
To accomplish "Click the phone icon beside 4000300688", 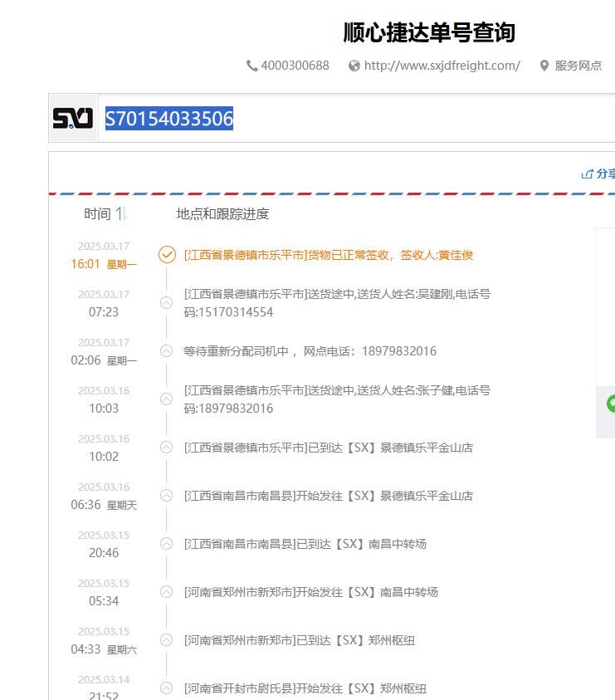I will pos(251,66).
